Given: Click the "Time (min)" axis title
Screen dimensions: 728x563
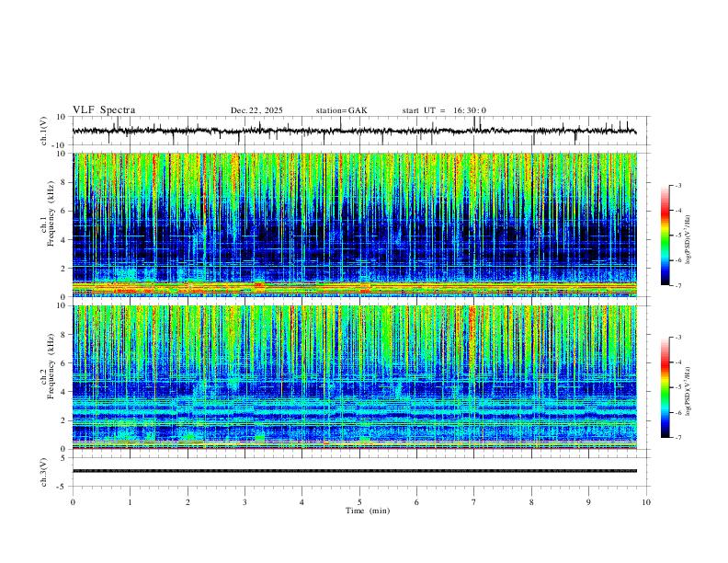Looking at the screenshot, I should tap(368, 511).
